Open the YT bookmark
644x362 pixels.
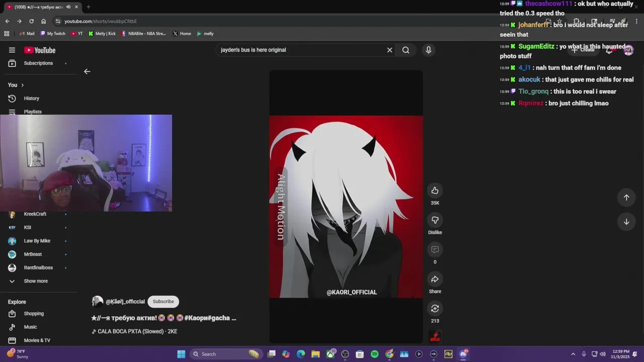77,34
